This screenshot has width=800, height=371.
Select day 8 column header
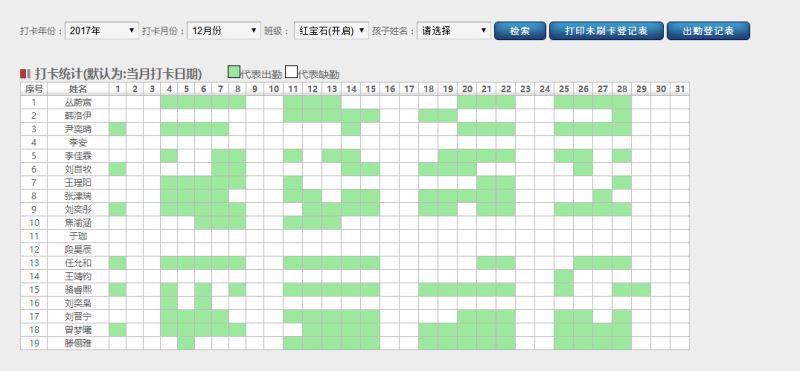(x=237, y=89)
